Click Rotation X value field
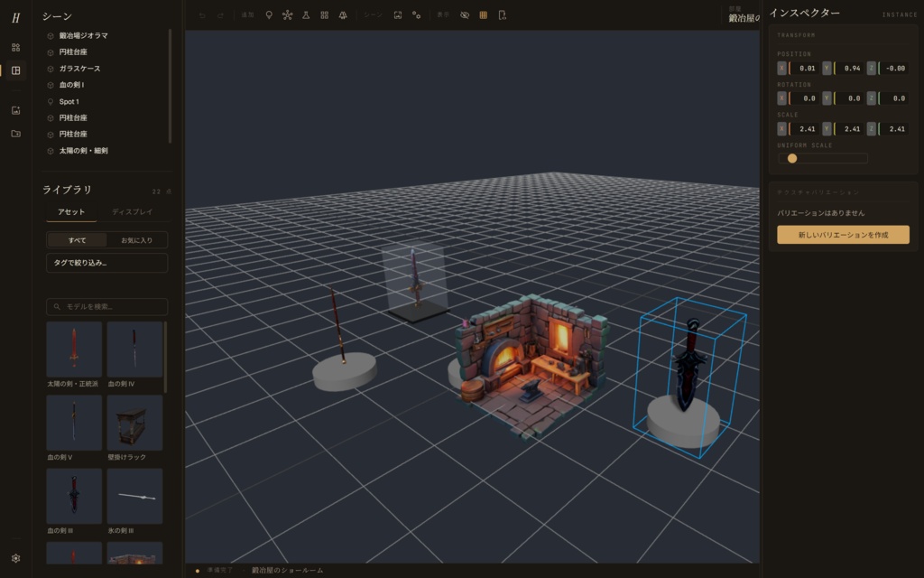 pos(804,98)
